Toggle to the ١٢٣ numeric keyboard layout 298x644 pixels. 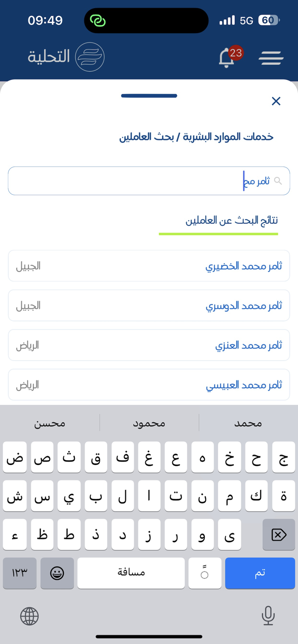click(19, 573)
